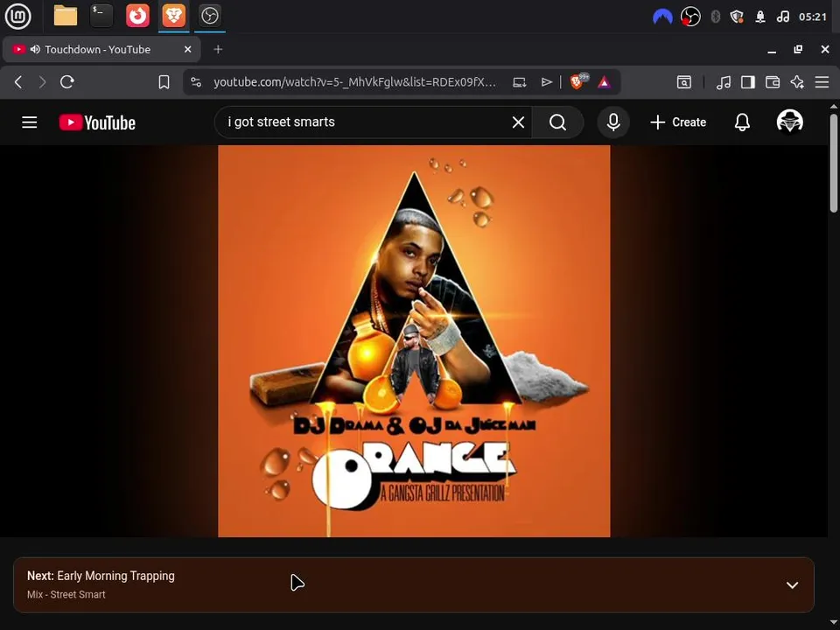Image resolution: width=840 pixels, height=630 pixels.
Task: Open the Bluetooth tray indicator
Action: coord(715,17)
